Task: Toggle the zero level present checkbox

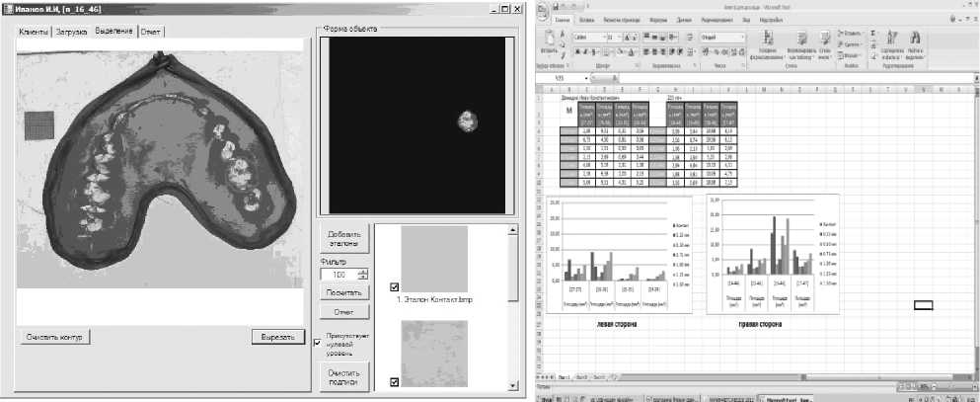Action: 317,343
